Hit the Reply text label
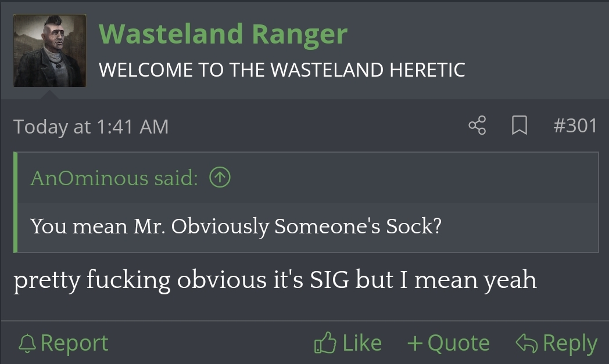Viewport: 609px width, 364px height. point(569,344)
